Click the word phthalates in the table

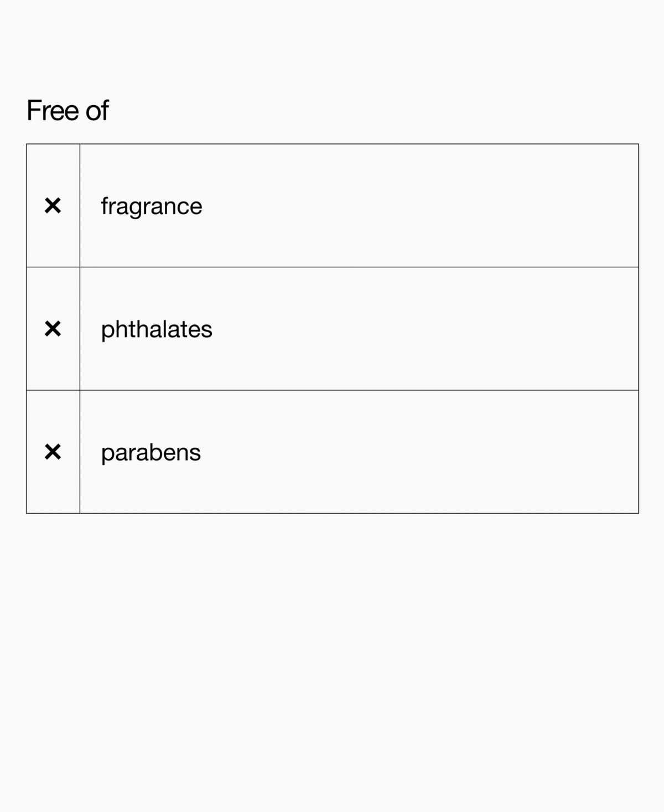(x=157, y=330)
